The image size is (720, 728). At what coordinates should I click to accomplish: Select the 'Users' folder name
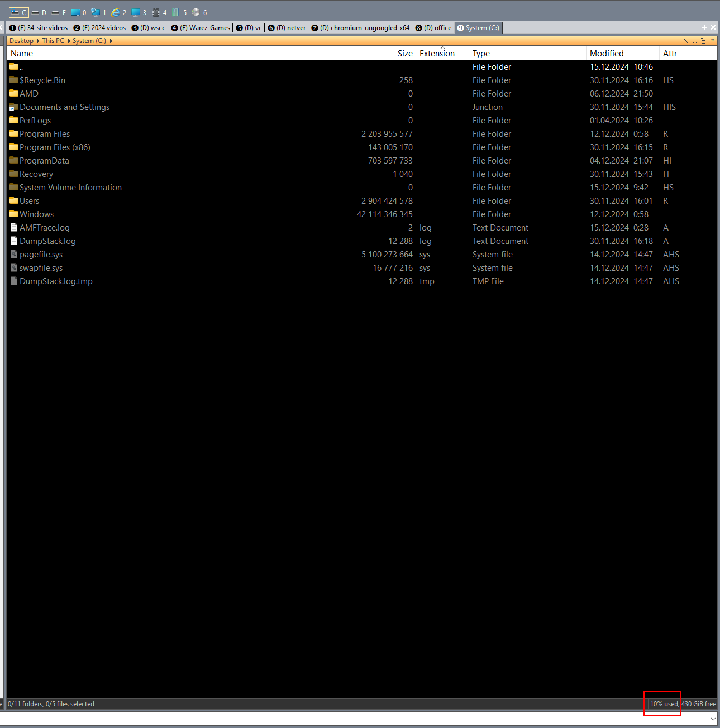tap(29, 201)
